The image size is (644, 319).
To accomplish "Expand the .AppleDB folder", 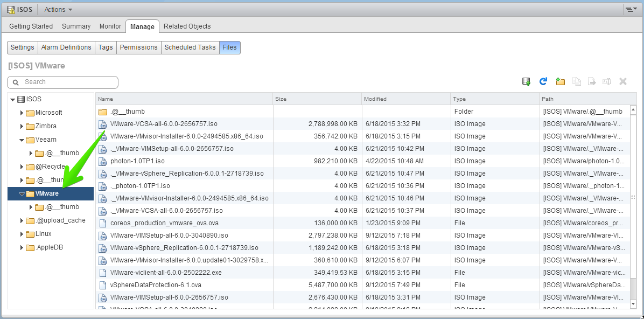I will [x=22, y=247].
